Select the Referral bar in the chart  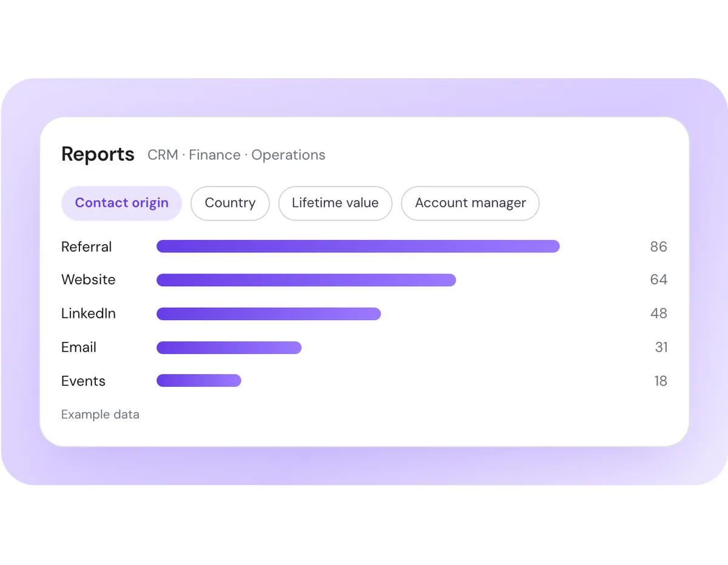point(358,246)
